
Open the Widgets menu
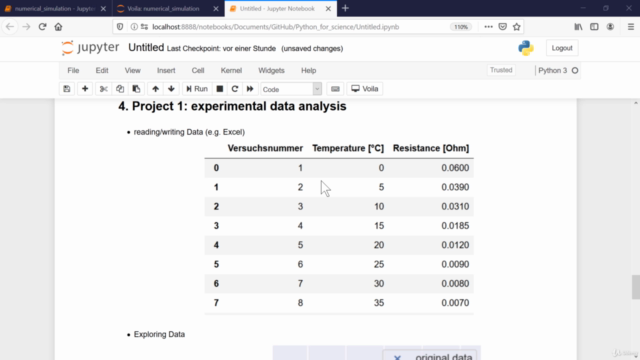[x=271, y=71]
